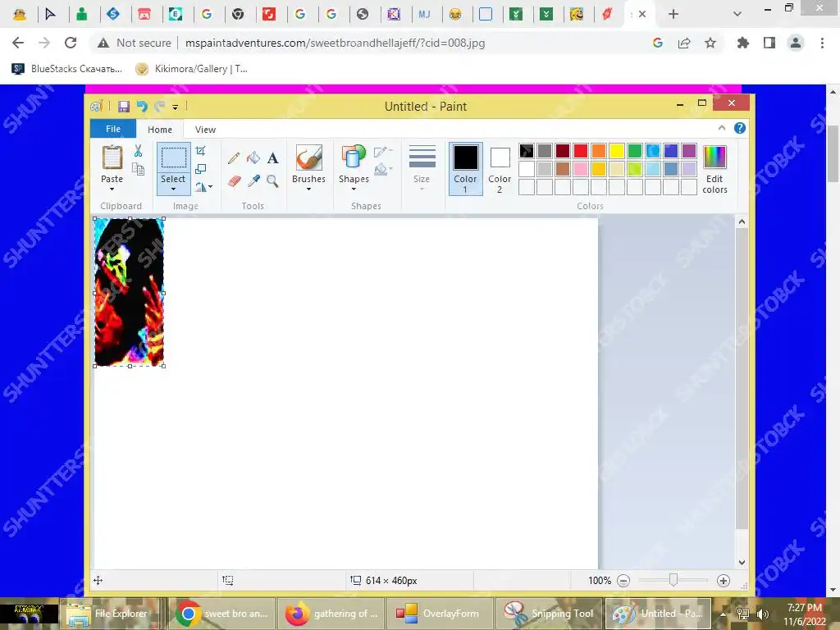Open a new browser tab with plus
Image resolution: width=840 pixels, height=630 pixels.
coord(673,14)
